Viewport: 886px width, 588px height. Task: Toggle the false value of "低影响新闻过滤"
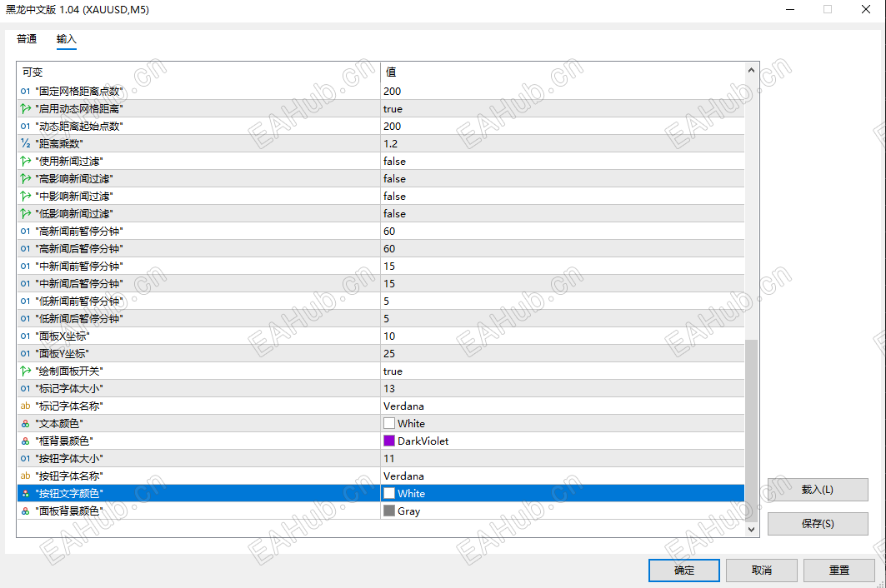(x=394, y=213)
